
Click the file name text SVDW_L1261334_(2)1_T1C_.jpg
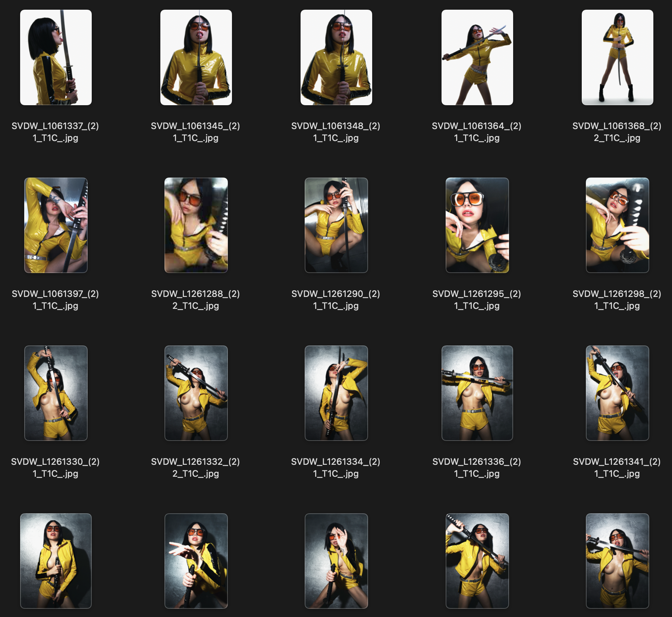coord(336,468)
